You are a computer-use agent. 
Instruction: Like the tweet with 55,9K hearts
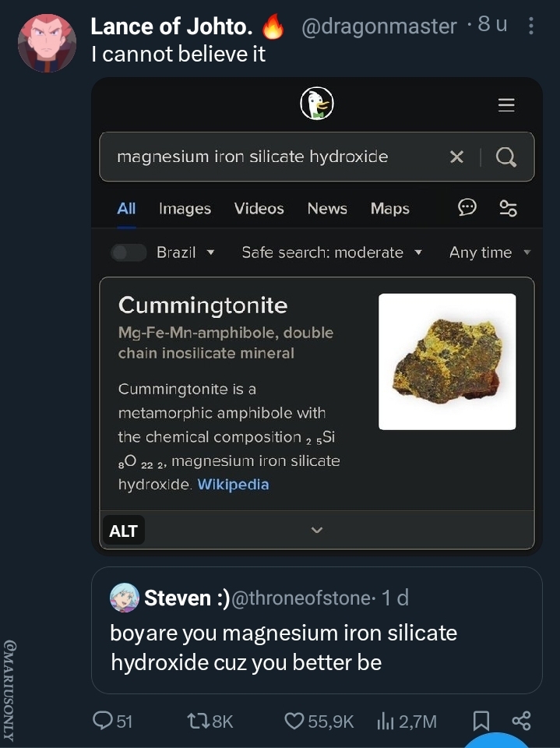point(294,721)
